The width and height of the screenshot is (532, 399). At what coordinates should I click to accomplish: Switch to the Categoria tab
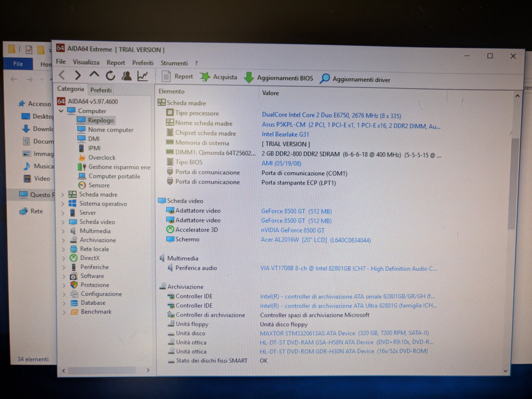(x=70, y=89)
